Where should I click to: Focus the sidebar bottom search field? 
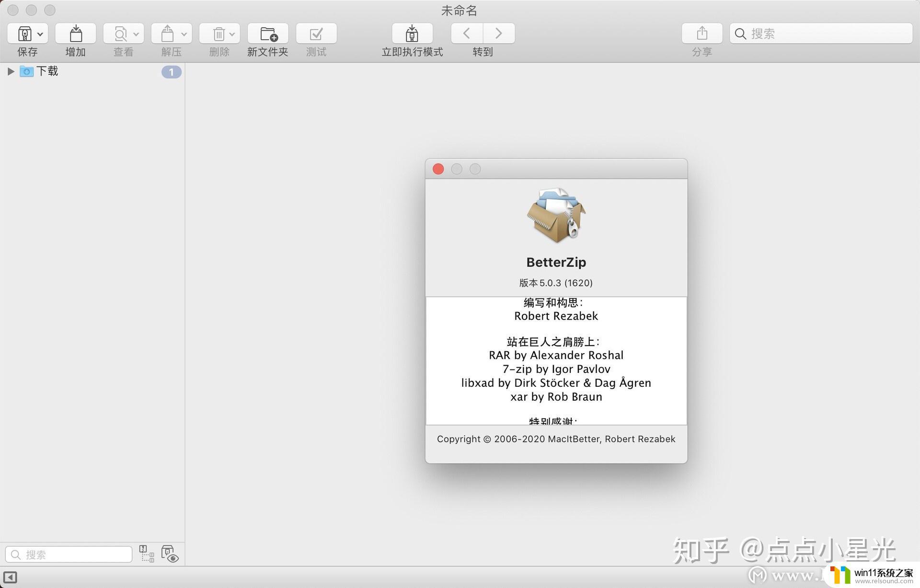69,554
